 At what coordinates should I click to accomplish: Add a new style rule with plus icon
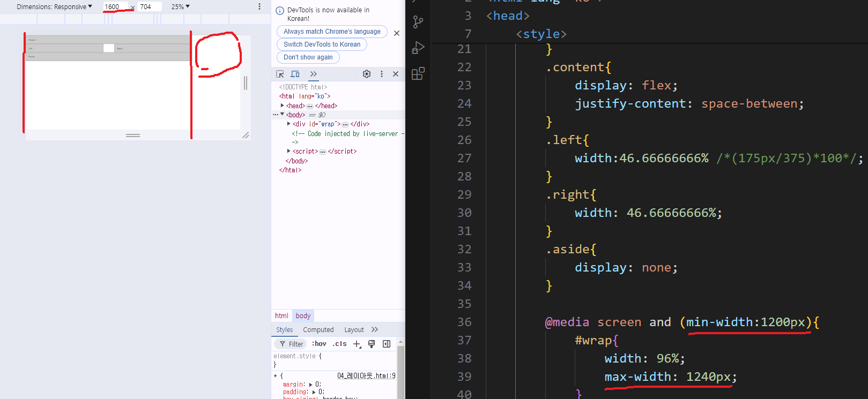pyautogui.click(x=357, y=344)
